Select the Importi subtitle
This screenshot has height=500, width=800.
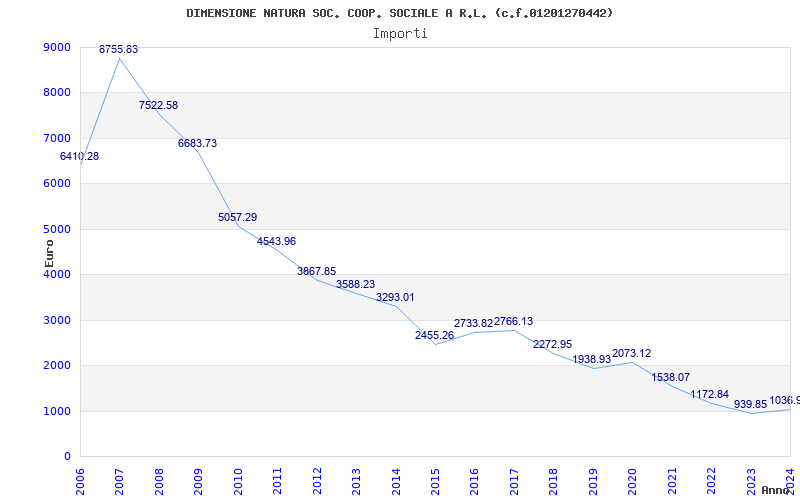[400, 34]
